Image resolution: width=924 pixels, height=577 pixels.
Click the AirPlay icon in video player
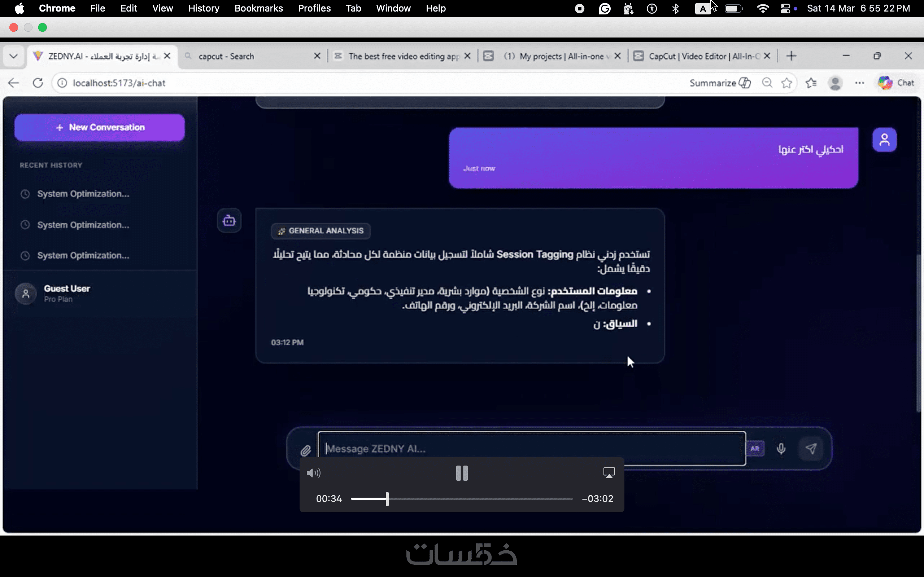pyautogui.click(x=609, y=473)
